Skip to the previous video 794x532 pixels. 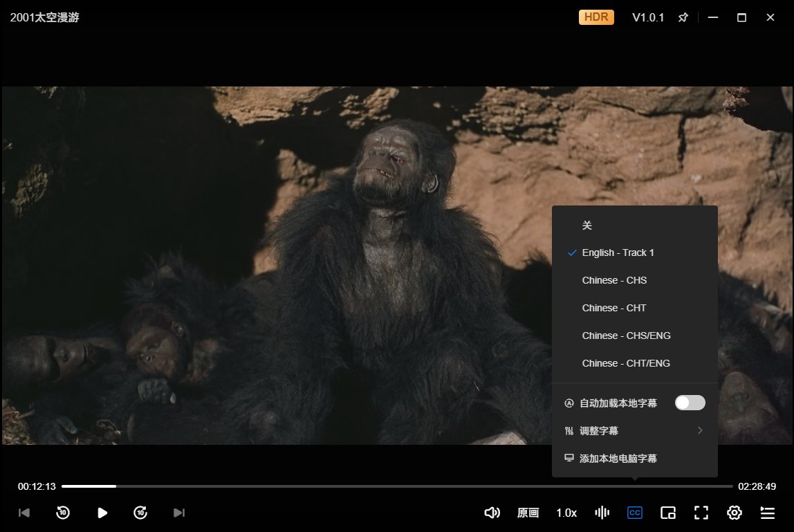24,513
